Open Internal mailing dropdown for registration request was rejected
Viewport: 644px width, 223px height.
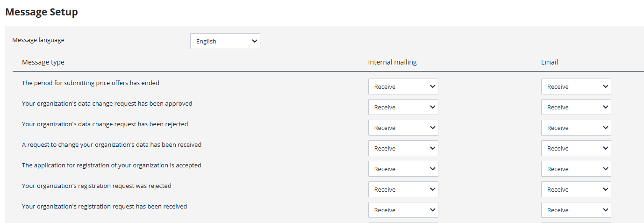click(403, 189)
